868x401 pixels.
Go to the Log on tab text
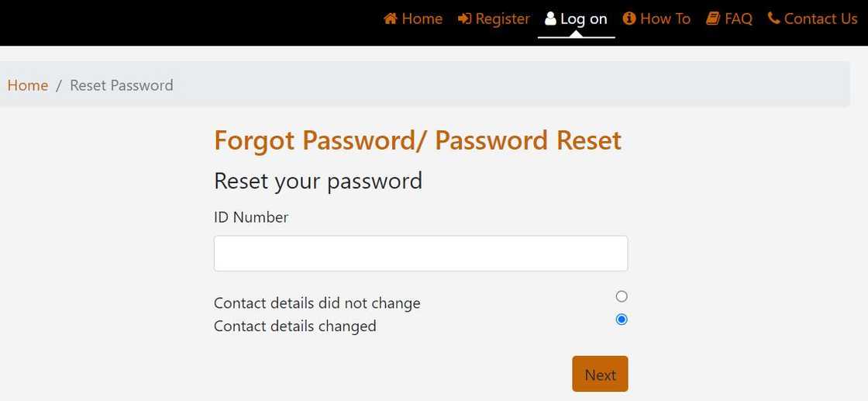click(x=584, y=19)
